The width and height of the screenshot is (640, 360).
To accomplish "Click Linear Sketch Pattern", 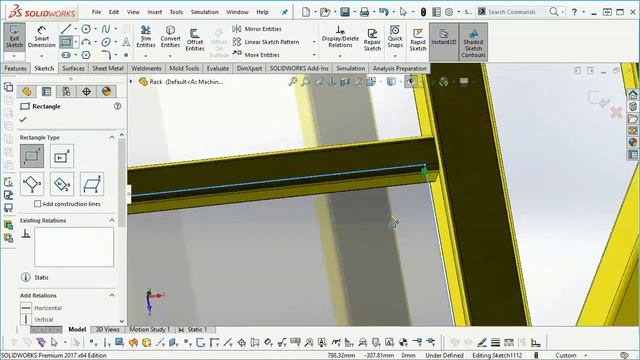I will click(x=266, y=42).
